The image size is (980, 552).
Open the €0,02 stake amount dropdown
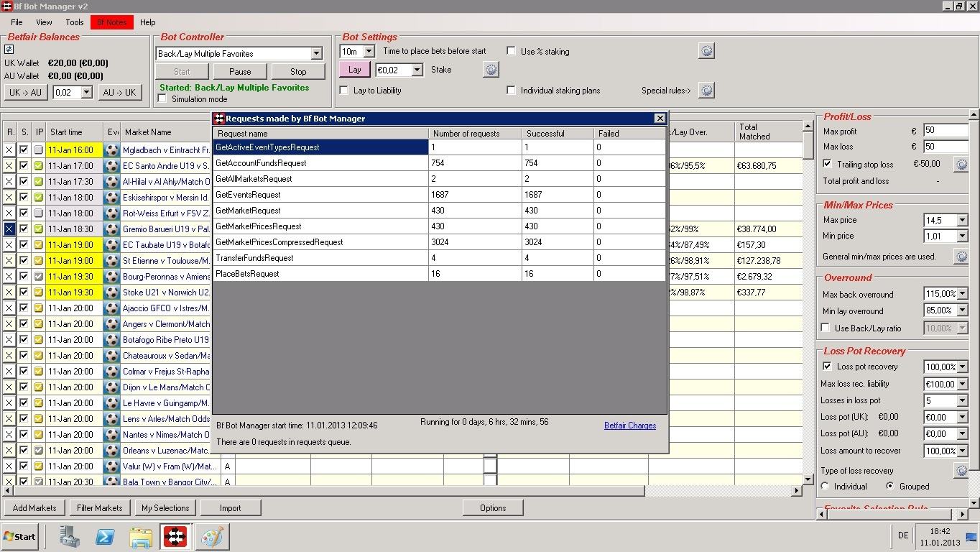coord(417,70)
